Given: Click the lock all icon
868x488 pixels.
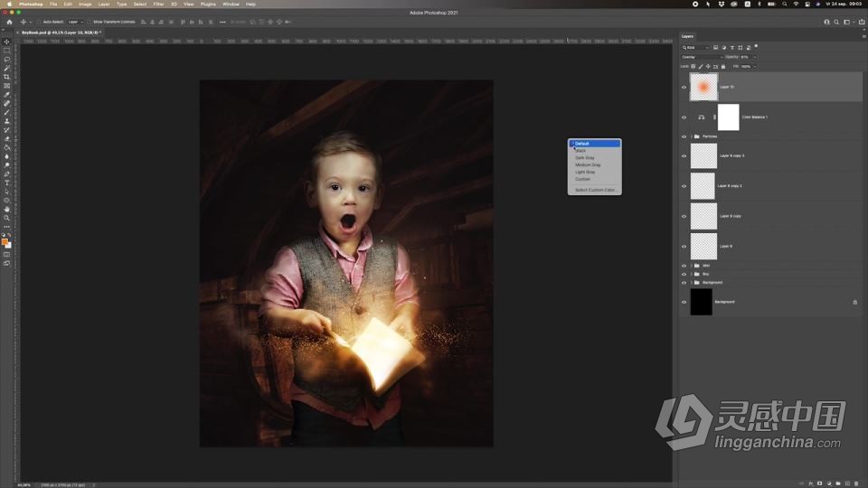Looking at the screenshot, I should coord(723,66).
